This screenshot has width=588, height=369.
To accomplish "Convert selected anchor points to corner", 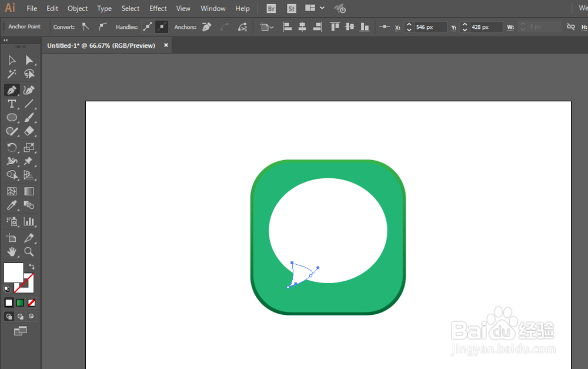I will pyautogui.click(x=85, y=26).
